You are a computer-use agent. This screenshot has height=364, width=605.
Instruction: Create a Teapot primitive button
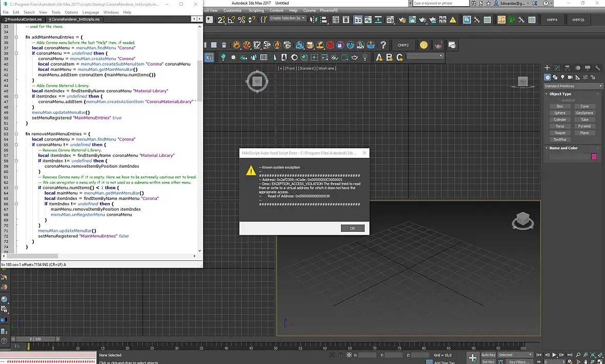click(x=560, y=133)
